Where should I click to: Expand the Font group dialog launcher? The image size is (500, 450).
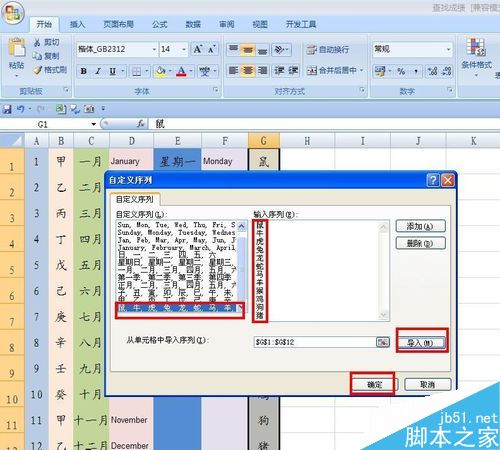click(x=216, y=90)
